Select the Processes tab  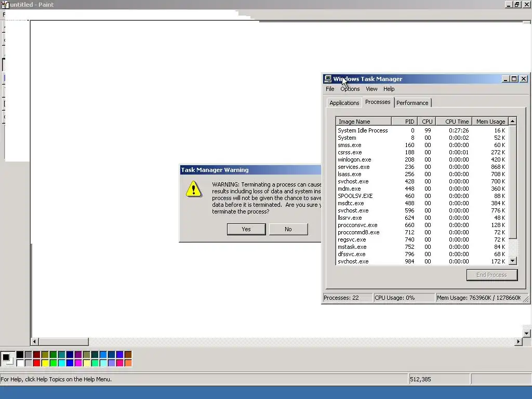(378, 102)
